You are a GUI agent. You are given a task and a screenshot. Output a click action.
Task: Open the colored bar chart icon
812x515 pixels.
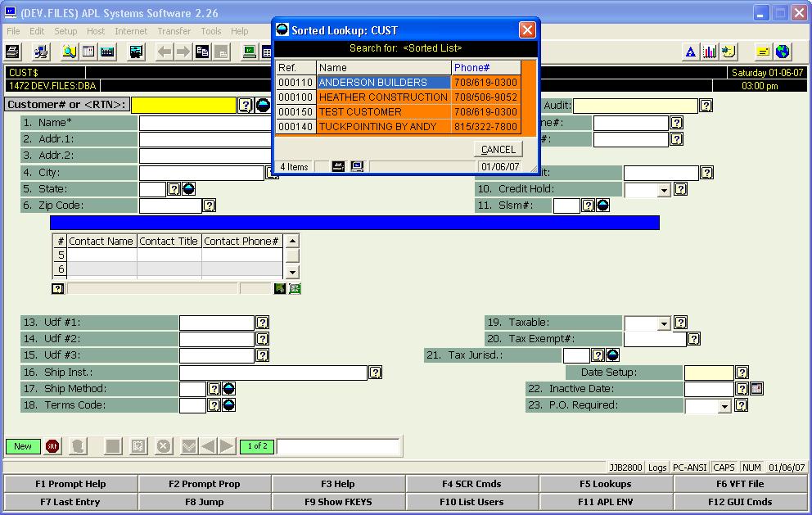710,52
